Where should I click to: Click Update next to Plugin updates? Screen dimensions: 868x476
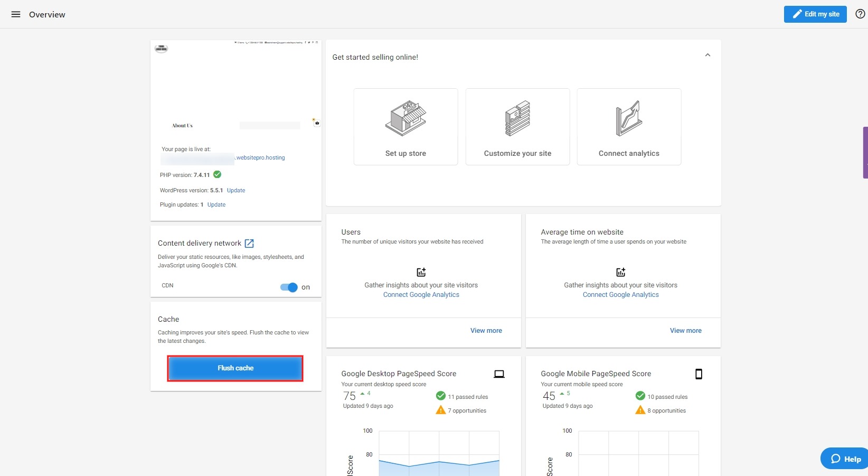[216, 204]
